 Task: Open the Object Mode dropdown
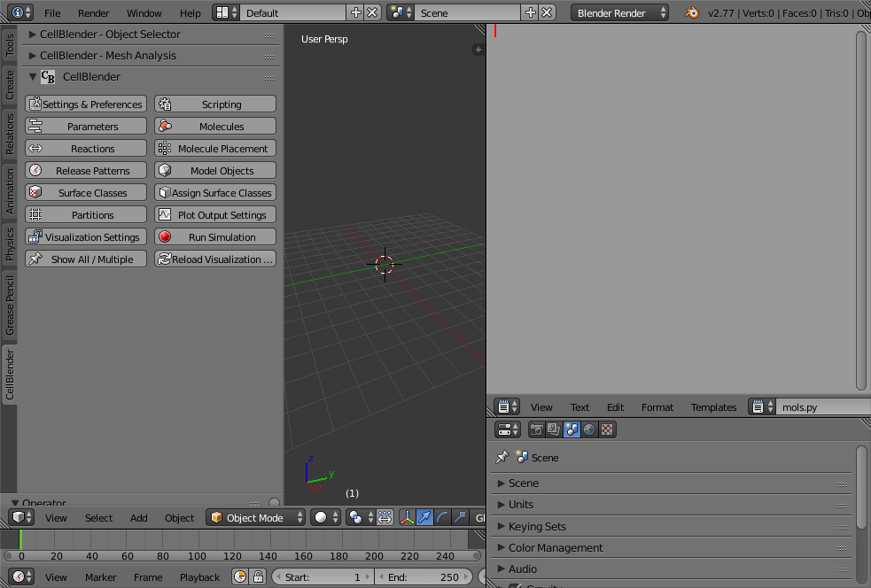[255, 517]
